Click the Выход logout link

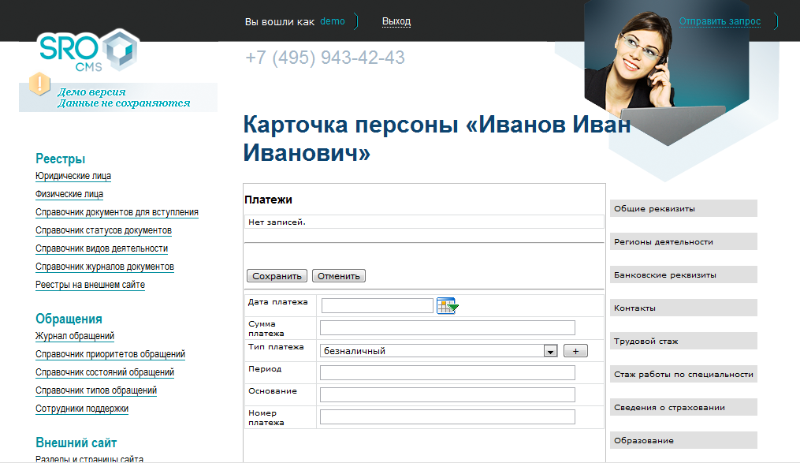pyautogui.click(x=396, y=21)
